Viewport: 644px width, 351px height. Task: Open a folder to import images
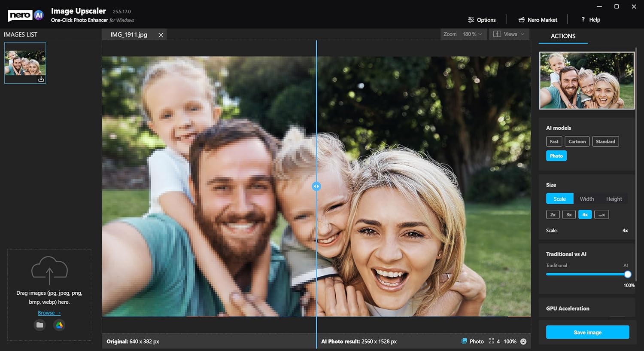click(x=39, y=325)
